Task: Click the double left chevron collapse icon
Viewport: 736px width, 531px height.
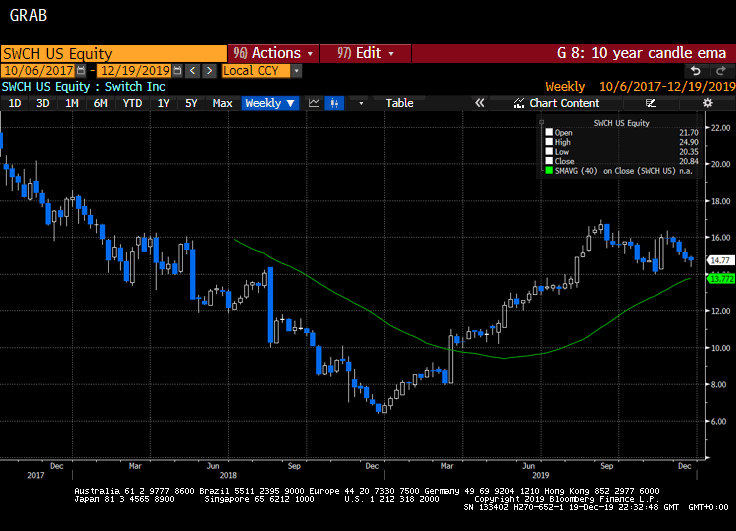Action: (479, 103)
